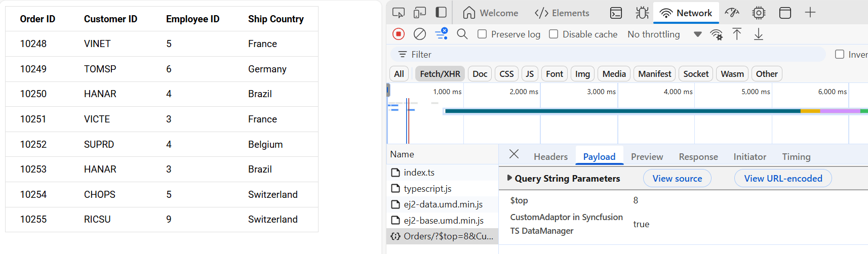
Task: Tick the Invert filter checkbox
Action: (x=840, y=54)
